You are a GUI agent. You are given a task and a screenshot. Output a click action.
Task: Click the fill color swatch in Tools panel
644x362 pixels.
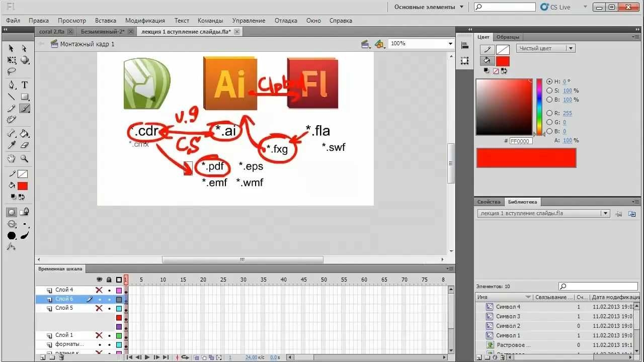pos(23,186)
